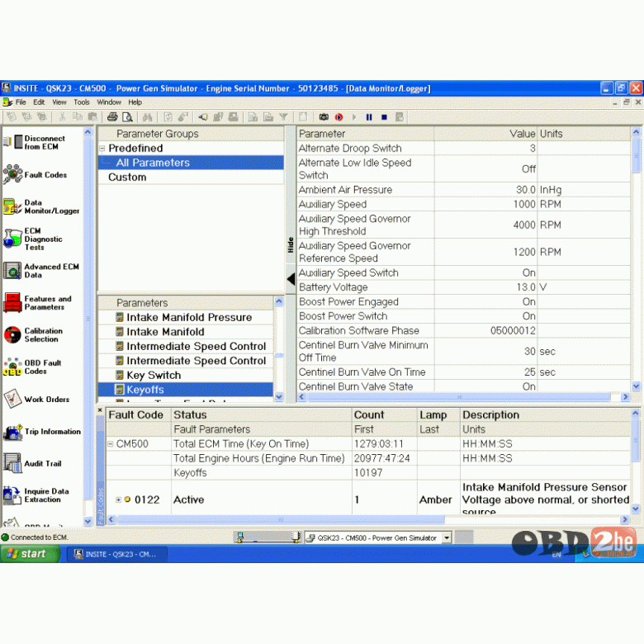Click the Parameters list scroll up arrow

(x=279, y=302)
